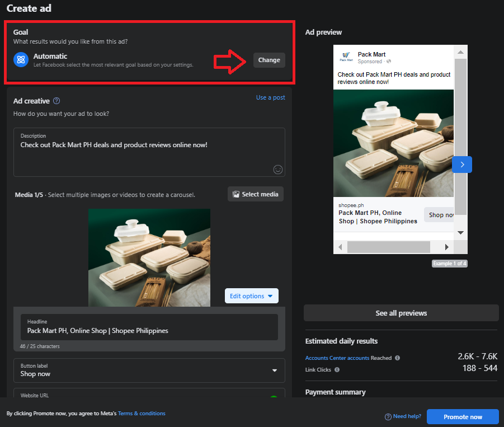504x427 pixels.
Task: Click the globe icon beside Sponsored
Action: point(389,62)
